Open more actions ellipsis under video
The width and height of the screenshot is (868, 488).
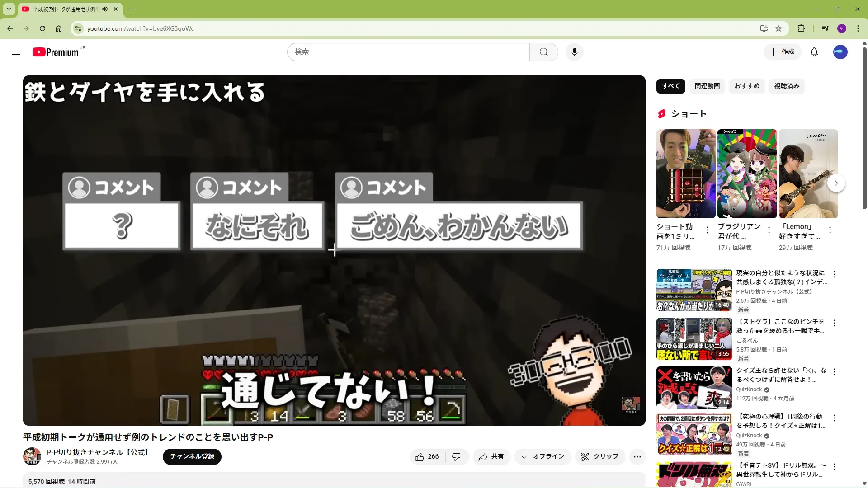pos(637,457)
